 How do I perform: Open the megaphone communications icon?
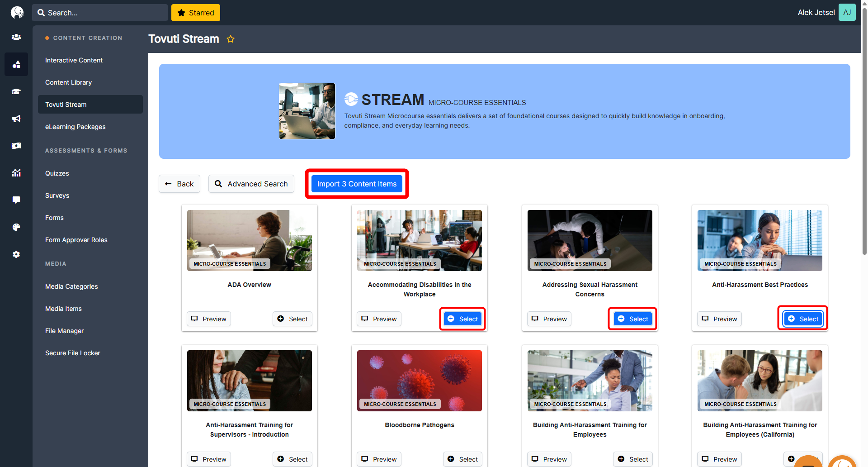tap(16, 119)
